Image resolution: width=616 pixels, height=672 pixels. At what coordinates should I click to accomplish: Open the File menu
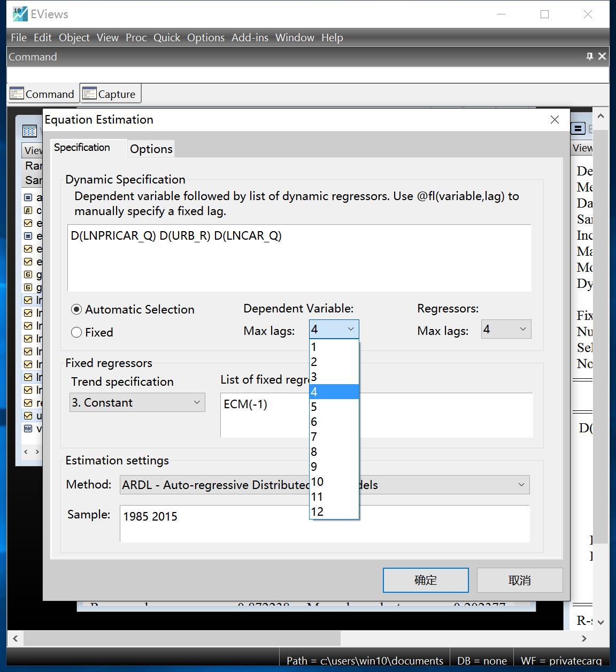coord(19,37)
